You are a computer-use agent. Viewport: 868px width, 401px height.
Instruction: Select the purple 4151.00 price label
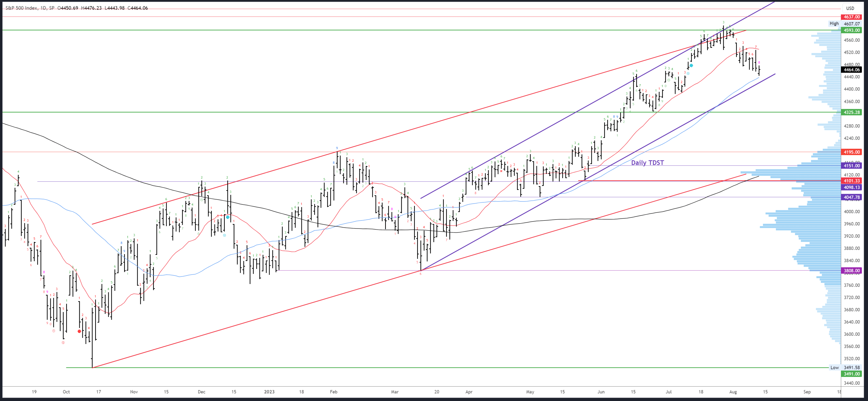(x=851, y=166)
